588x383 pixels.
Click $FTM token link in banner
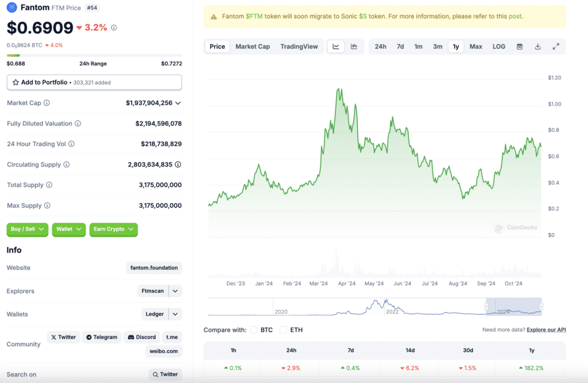coord(254,17)
